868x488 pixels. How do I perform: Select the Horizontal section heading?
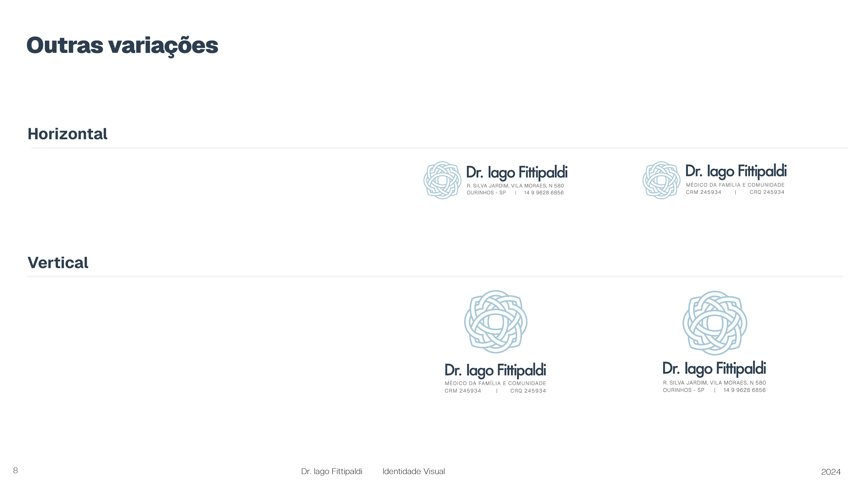click(x=67, y=134)
